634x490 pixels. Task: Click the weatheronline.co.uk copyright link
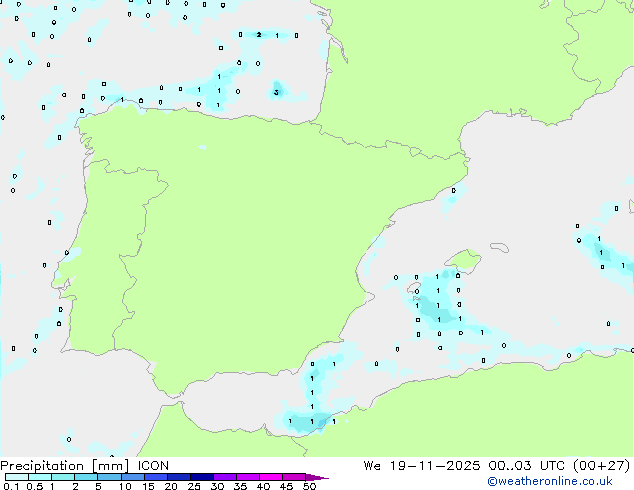tap(550, 481)
